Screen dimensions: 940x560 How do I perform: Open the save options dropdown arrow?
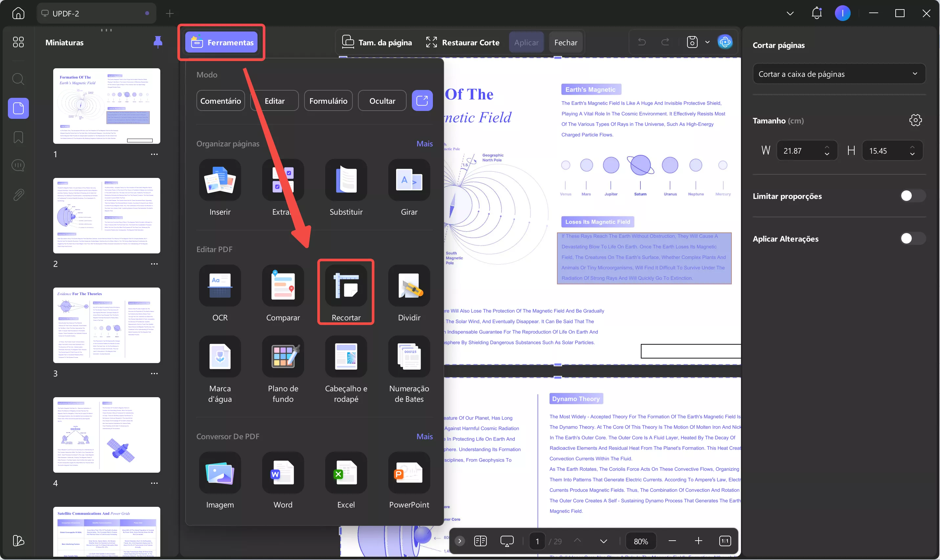707,42
